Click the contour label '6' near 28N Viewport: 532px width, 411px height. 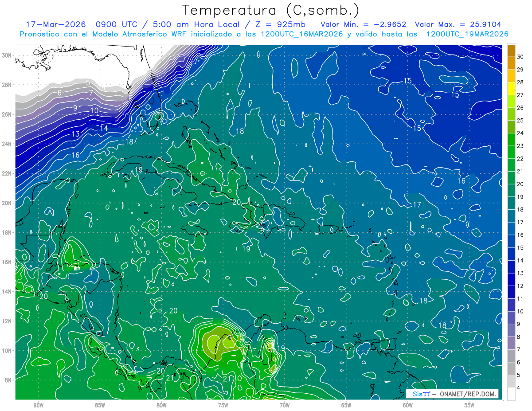click(59, 93)
